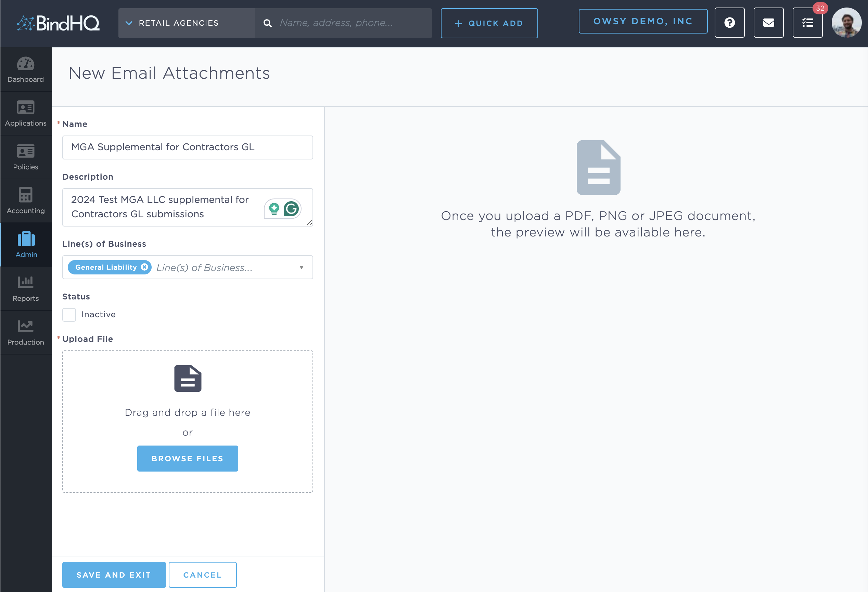The height and width of the screenshot is (592, 868).
Task: Open the Line(s) of Business dropdown arrow
Action: 302,268
